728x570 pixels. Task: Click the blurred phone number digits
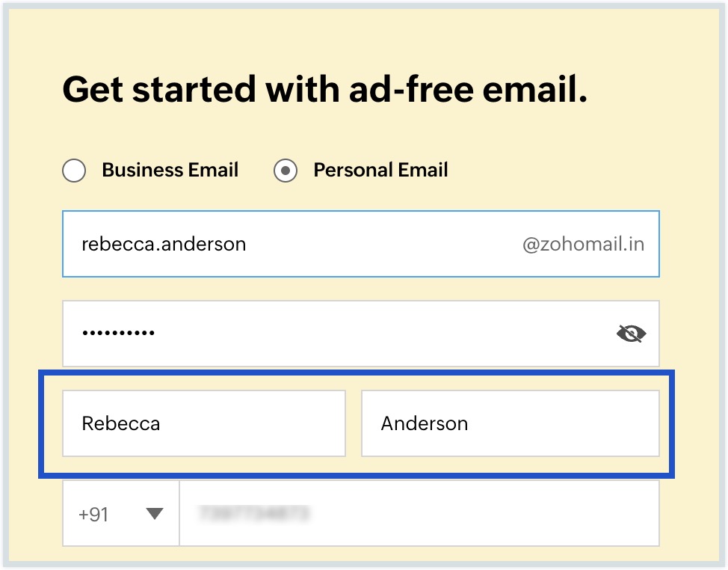[253, 513]
